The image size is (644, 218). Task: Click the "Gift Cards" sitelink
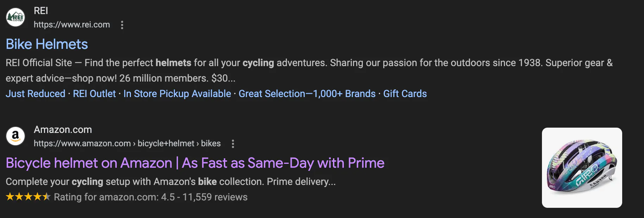click(405, 94)
